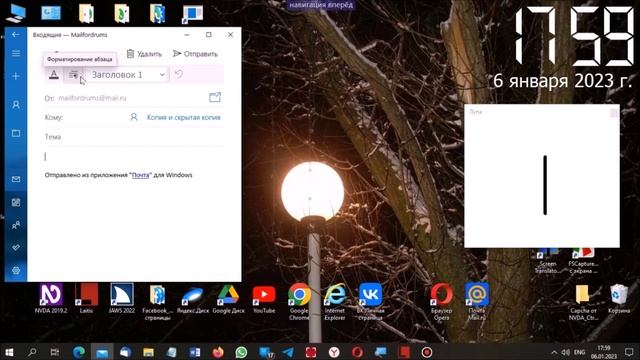Open message in new window icon
The image size is (640, 360).
click(x=215, y=98)
